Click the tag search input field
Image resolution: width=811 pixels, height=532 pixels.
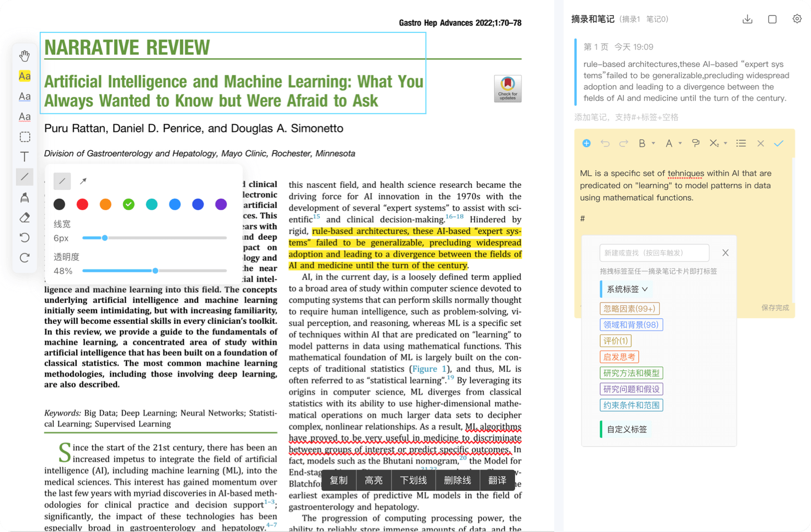(x=654, y=253)
